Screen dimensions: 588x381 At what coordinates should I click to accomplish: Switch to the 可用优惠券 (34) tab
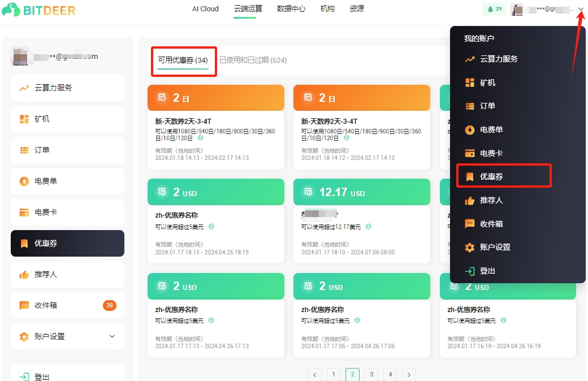tap(183, 60)
